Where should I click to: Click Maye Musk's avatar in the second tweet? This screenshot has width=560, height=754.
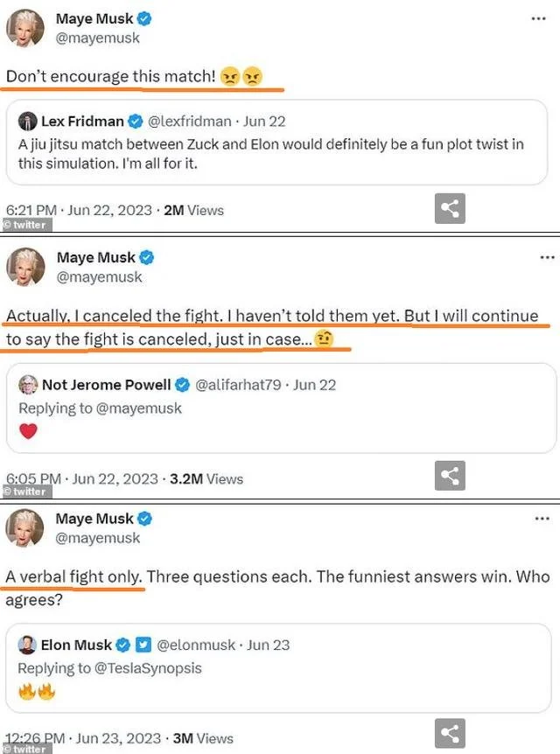pos(26,267)
